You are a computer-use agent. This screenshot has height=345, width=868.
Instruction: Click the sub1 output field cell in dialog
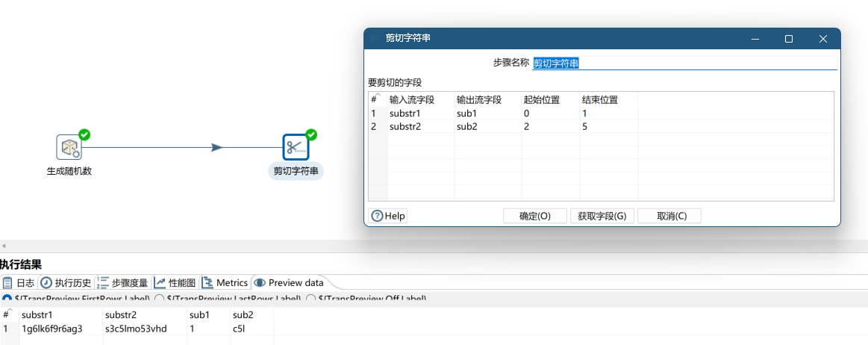click(487, 114)
